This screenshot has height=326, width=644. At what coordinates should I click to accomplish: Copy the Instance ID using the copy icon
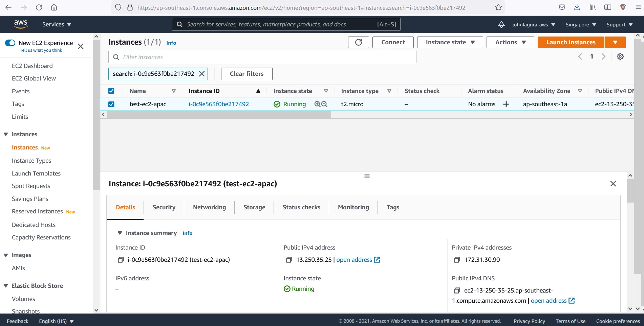(121, 260)
